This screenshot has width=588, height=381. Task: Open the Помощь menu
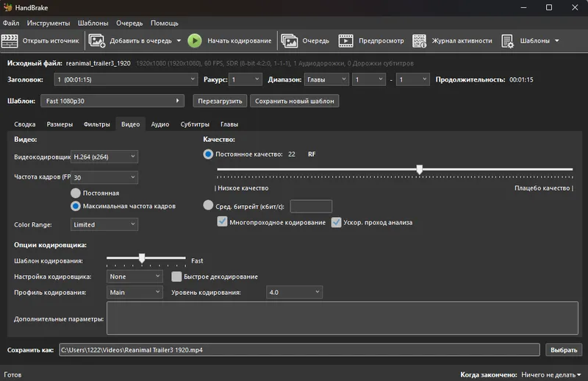(165, 23)
